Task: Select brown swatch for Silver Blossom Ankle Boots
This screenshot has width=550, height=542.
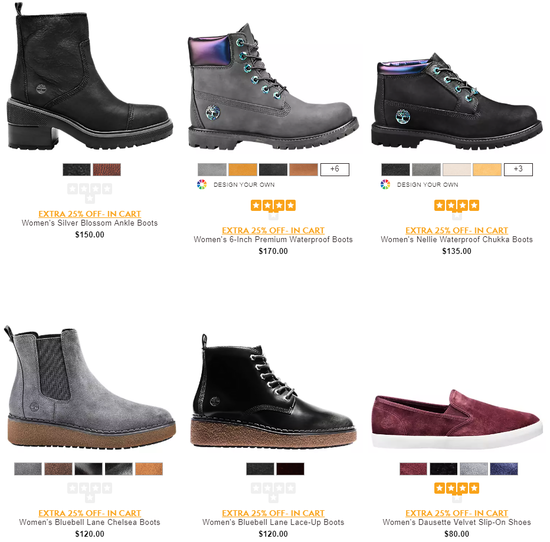Action: pos(107,169)
